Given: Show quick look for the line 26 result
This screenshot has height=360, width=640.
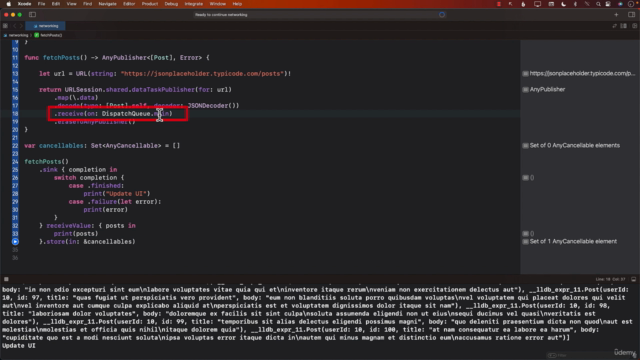Looking at the screenshot, I should click(526, 178).
